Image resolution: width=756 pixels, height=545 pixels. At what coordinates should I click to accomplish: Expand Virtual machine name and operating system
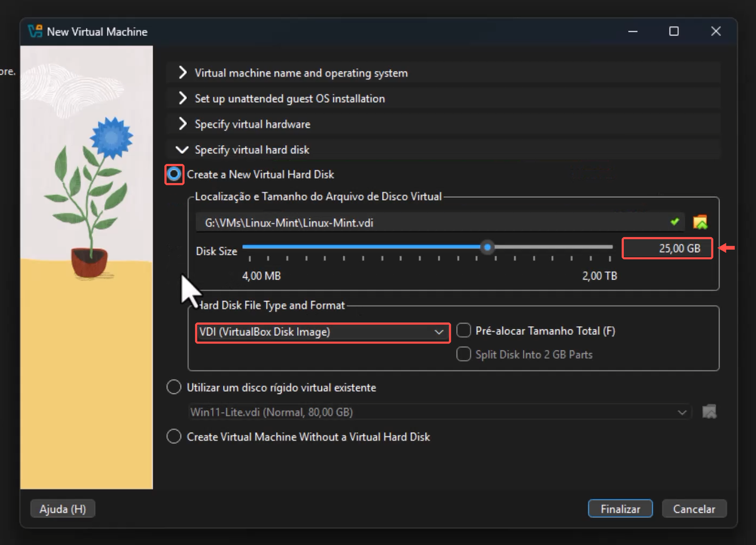coord(443,73)
